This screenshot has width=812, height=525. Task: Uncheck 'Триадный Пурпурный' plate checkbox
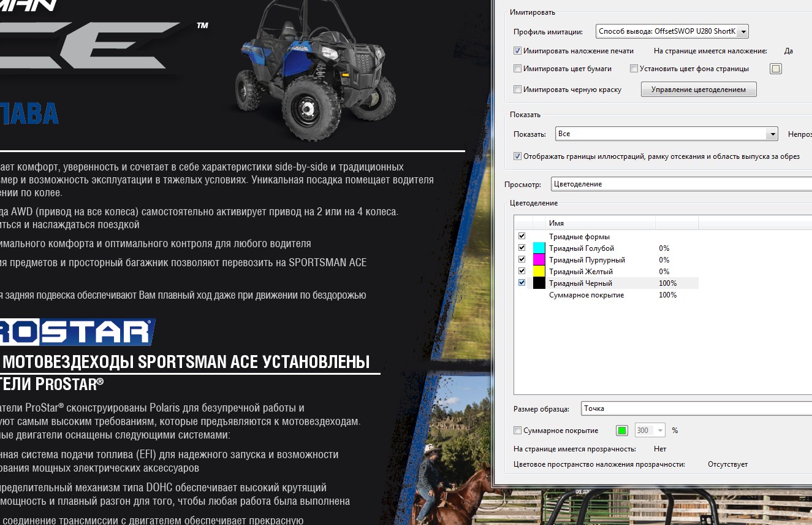pos(522,259)
